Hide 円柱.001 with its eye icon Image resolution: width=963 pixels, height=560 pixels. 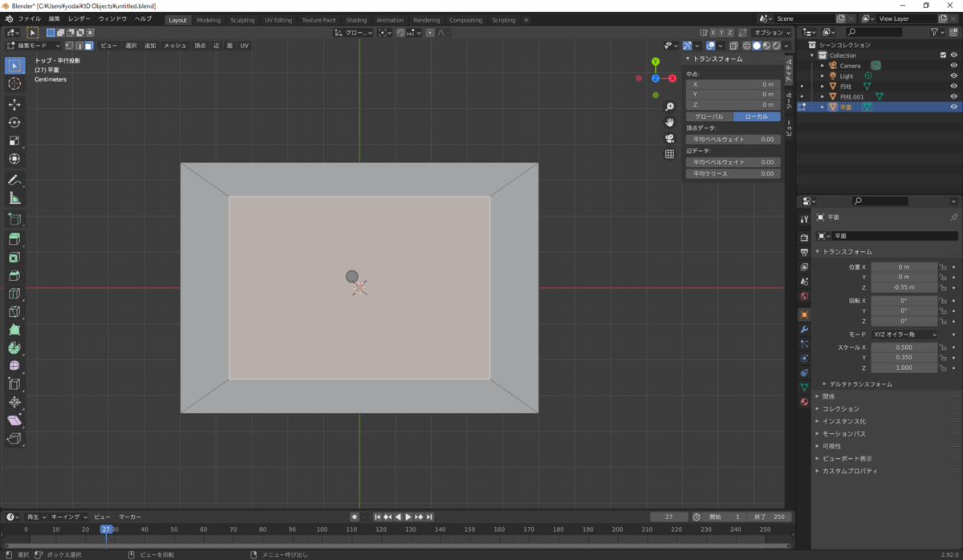(x=953, y=96)
